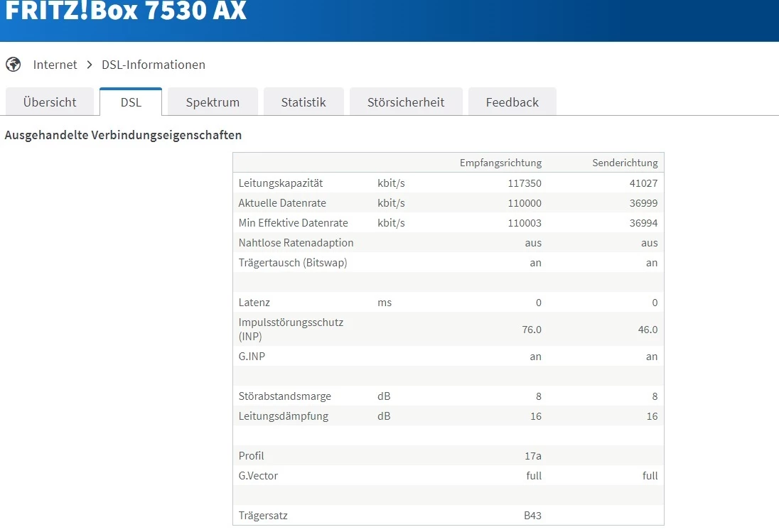
Task: Click the FRITZ!Box 7530 AX header title
Action: [126, 11]
